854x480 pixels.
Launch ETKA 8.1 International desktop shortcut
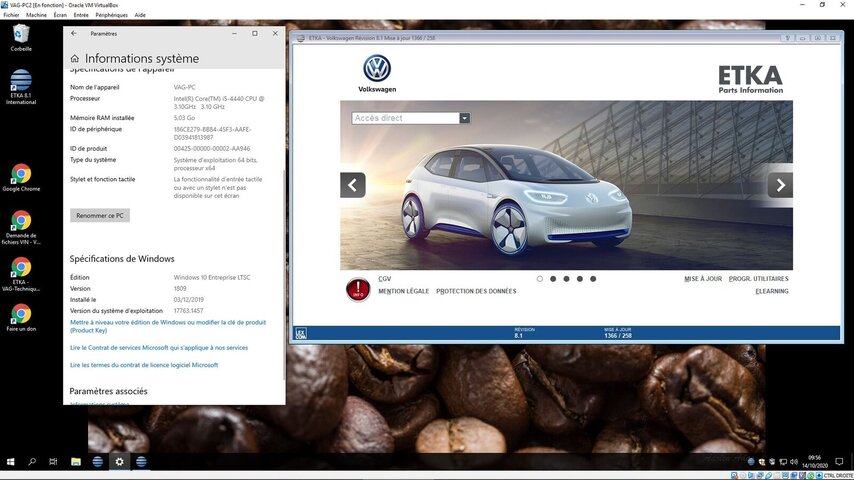(x=21, y=87)
